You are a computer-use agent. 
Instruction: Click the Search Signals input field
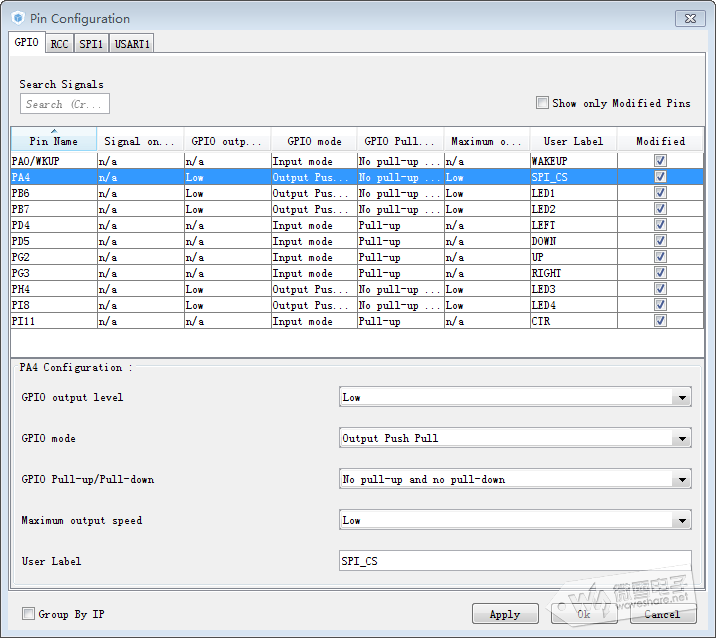(x=64, y=104)
